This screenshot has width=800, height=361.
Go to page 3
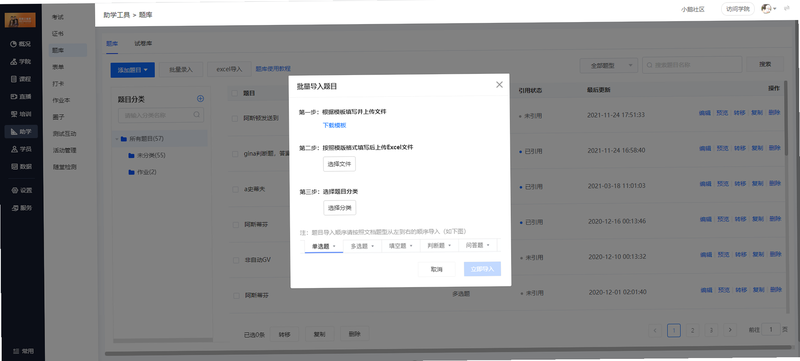[x=711, y=330]
